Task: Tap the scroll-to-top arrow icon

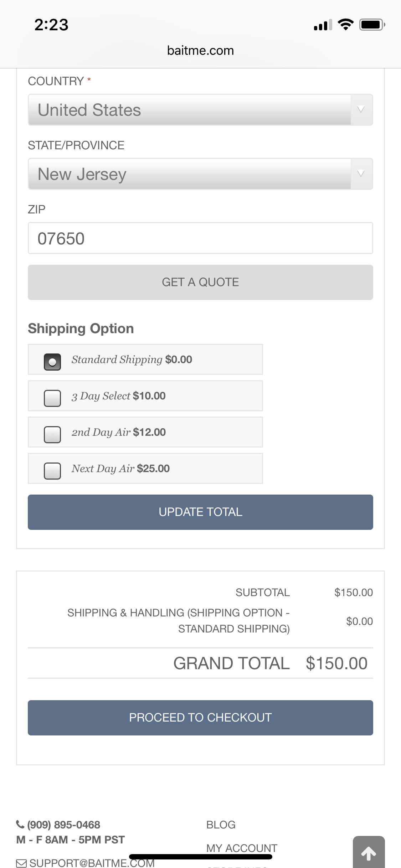Action: [369, 853]
